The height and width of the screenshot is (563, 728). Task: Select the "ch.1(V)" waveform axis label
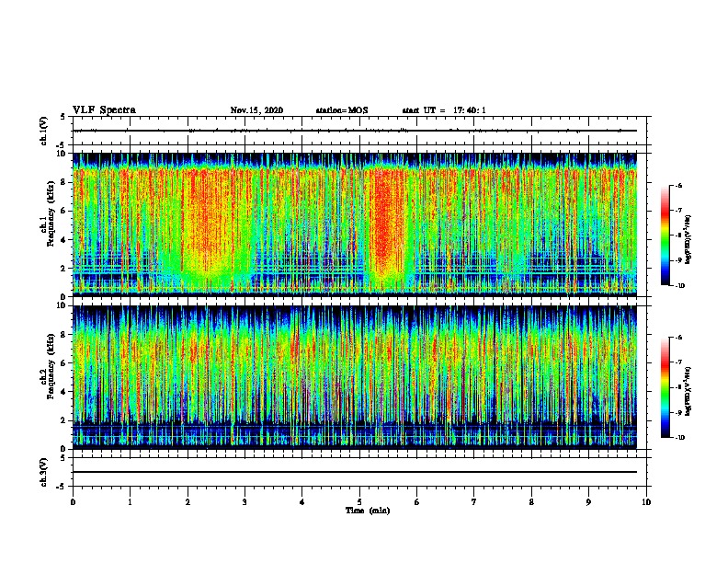(x=44, y=131)
